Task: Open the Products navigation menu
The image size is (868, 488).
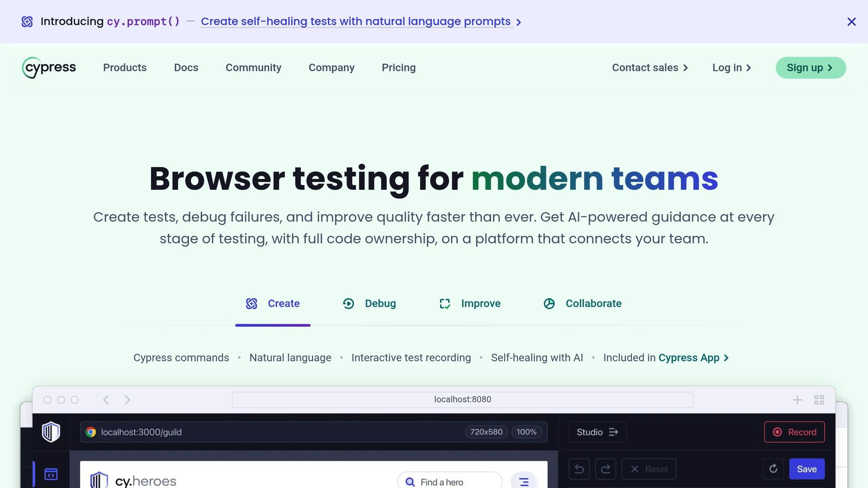Action: 125,68
